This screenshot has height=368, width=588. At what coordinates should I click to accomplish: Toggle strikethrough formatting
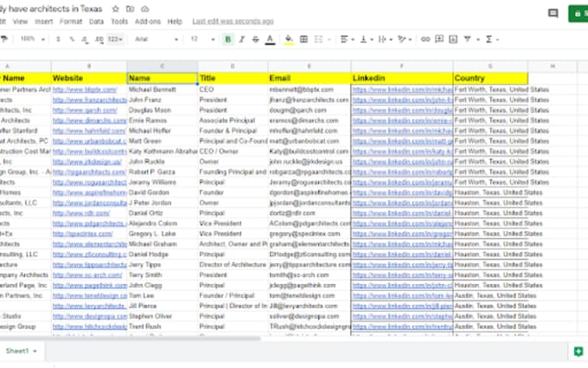pyautogui.click(x=256, y=39)
